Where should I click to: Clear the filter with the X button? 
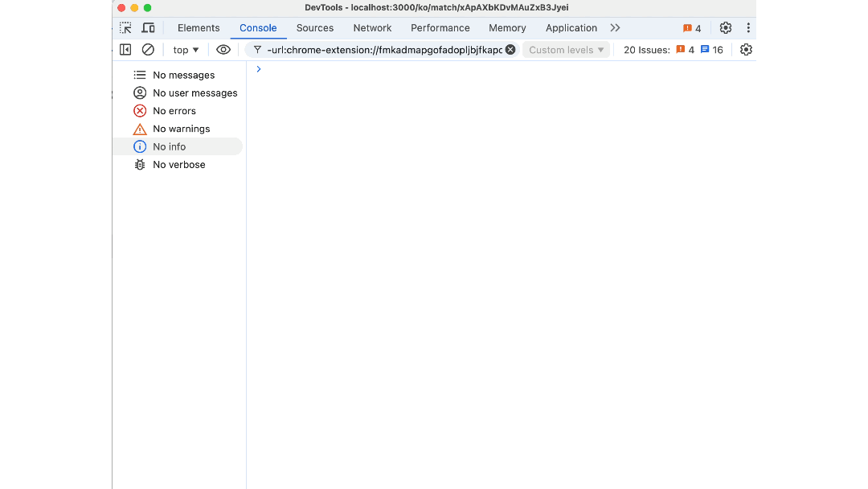(510, 50)
